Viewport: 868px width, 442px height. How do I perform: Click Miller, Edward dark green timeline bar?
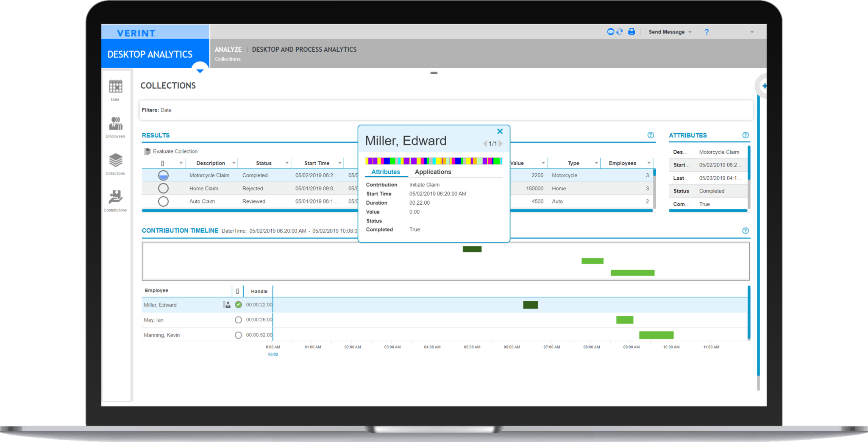coord(530,305)
